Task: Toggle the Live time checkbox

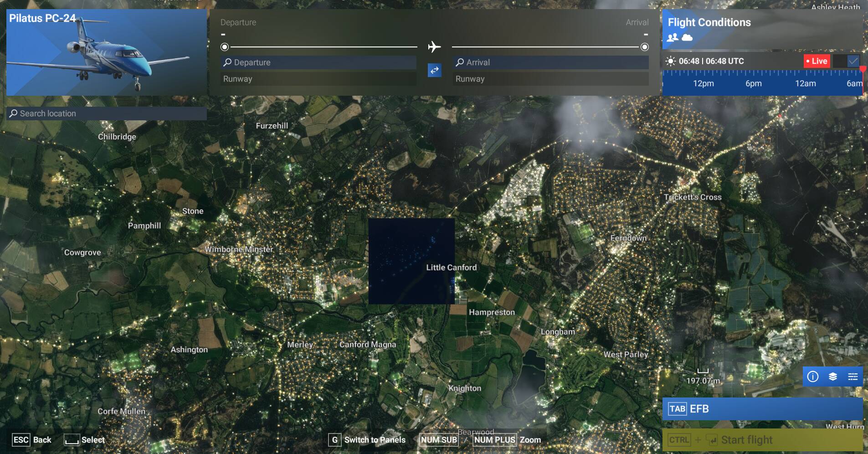Action: 853,61
